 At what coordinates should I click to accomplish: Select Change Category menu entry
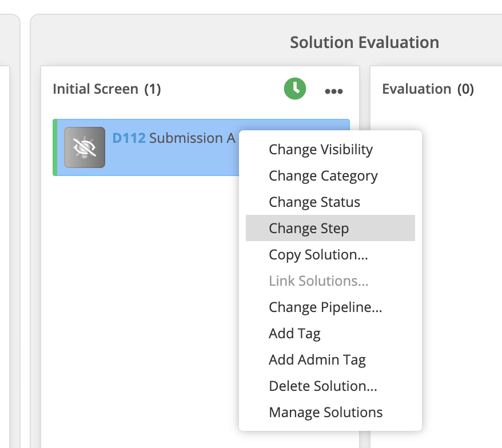pos(330,175)
